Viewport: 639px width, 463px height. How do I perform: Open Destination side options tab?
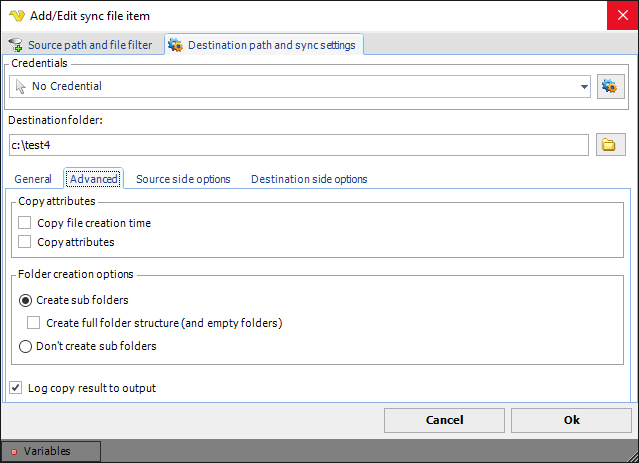pyautogui.click(x=309, y=179)
